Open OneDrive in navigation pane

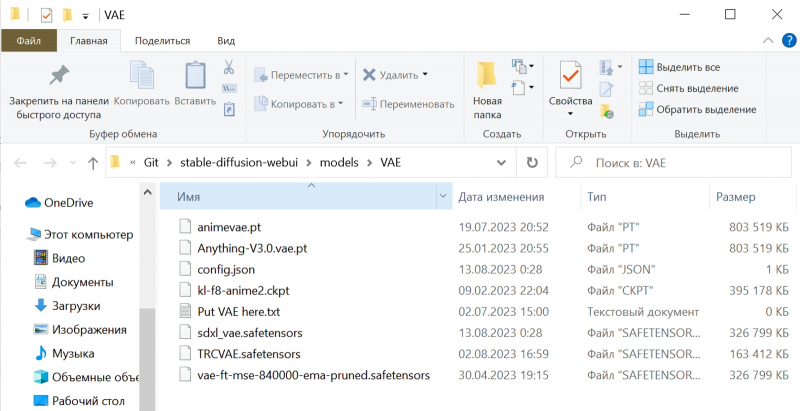tap(68, 202)
